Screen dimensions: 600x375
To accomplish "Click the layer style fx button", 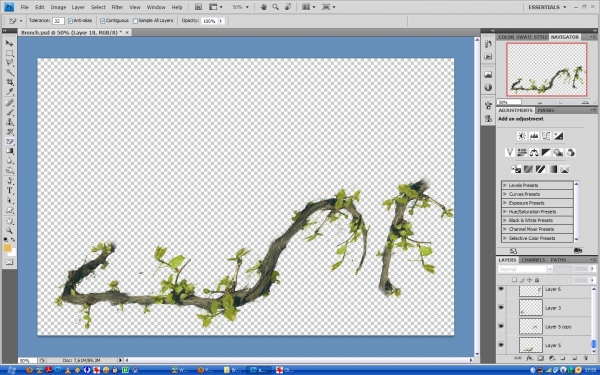I will (529, 358).
